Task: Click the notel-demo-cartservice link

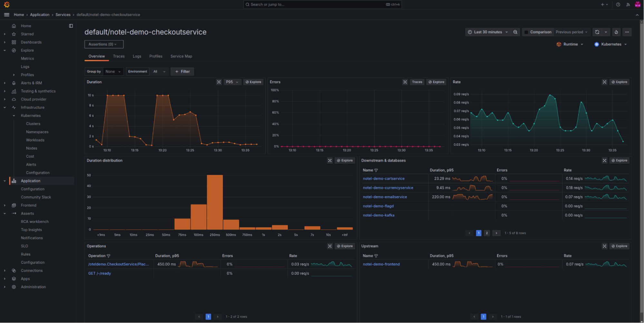Action: pos(383,178)
